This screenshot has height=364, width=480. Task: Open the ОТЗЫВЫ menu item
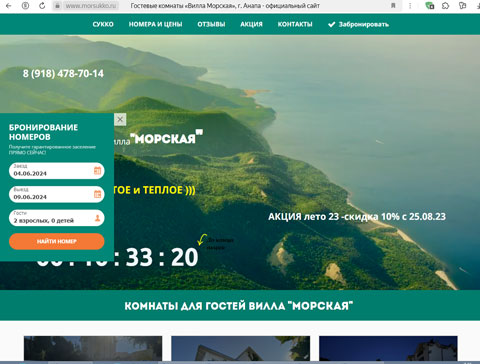pyautogui.click(x=211, y=24)
